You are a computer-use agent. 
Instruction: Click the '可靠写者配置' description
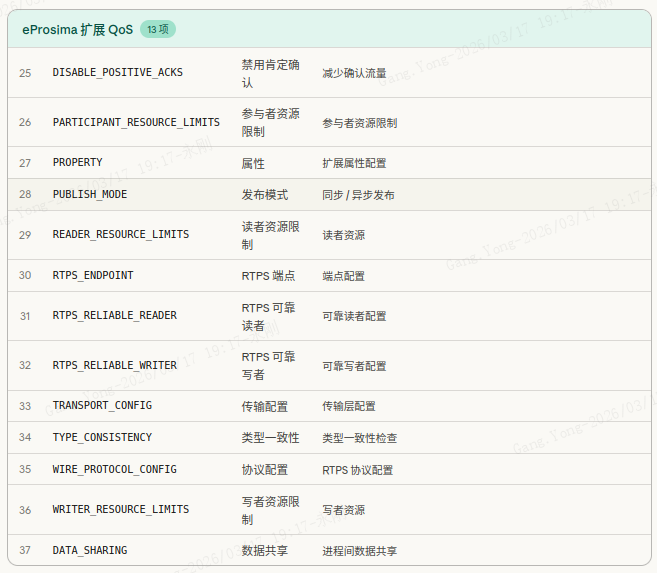pos(354,366)
